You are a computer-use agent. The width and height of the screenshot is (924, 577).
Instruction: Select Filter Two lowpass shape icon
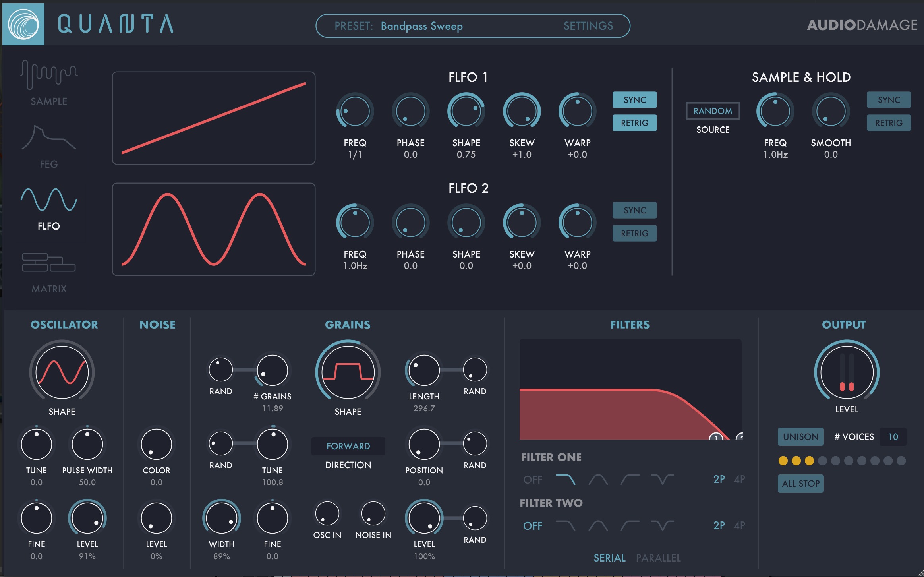[565, 526]
